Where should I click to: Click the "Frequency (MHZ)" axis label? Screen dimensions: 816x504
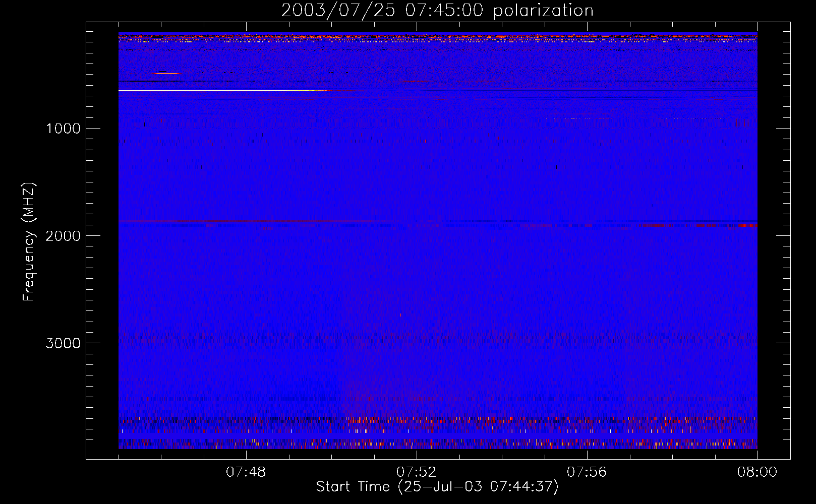coord(29,242)
